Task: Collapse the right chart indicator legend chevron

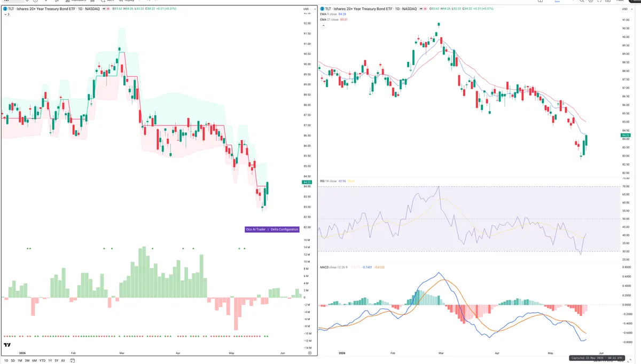Action: (323, 26)
